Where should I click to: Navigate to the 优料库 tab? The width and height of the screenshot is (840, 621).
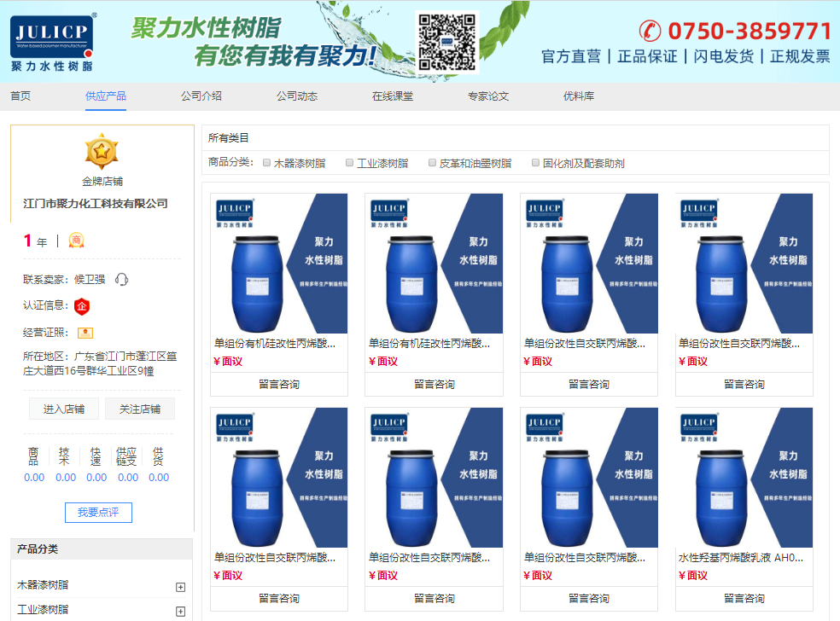[579, 96]
